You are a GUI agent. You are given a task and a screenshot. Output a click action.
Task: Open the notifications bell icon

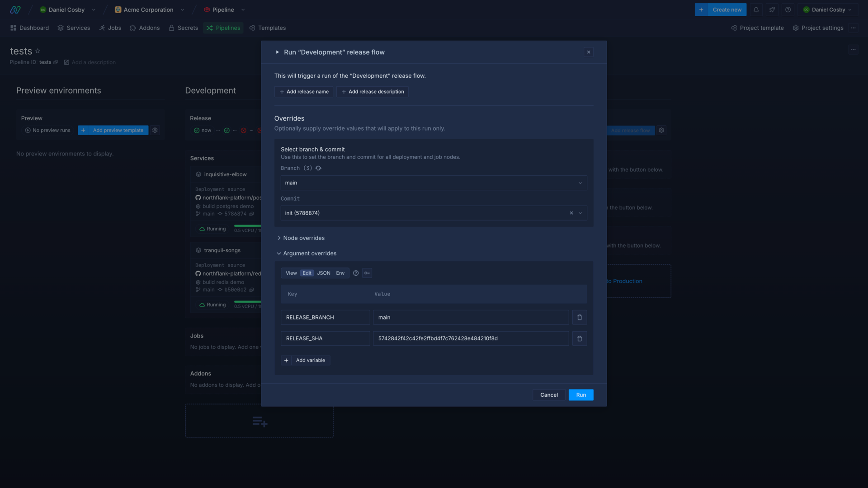click(x=756, y=9)
